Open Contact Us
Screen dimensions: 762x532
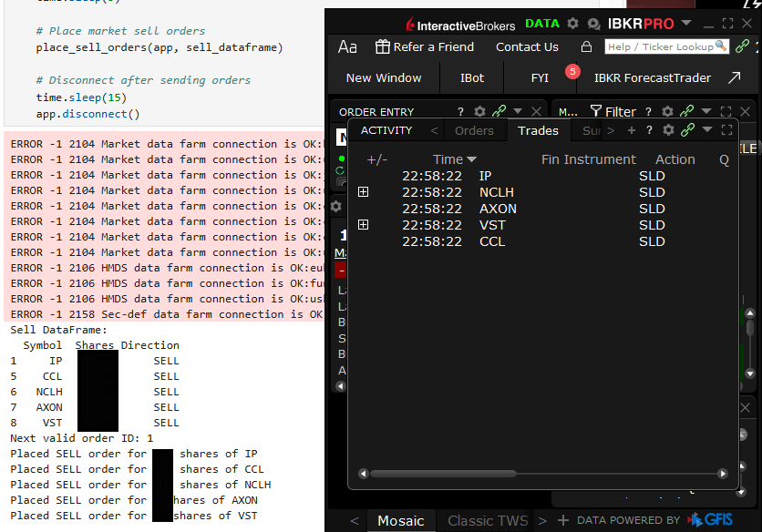[527, 47]
